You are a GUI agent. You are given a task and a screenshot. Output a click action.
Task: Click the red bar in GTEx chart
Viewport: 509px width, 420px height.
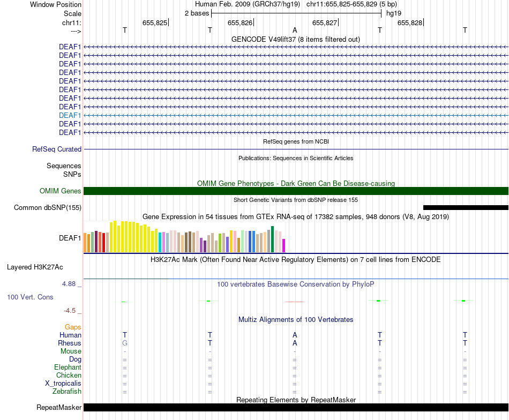[103, 243]
